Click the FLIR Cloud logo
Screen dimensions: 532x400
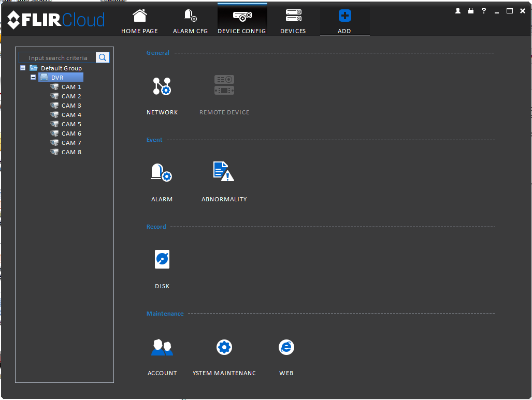point(56,20)
